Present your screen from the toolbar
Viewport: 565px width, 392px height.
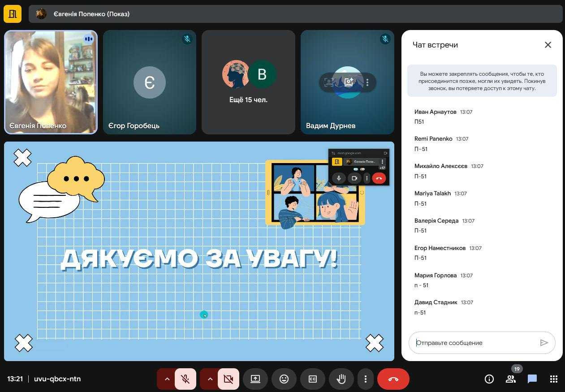(255, 379)
